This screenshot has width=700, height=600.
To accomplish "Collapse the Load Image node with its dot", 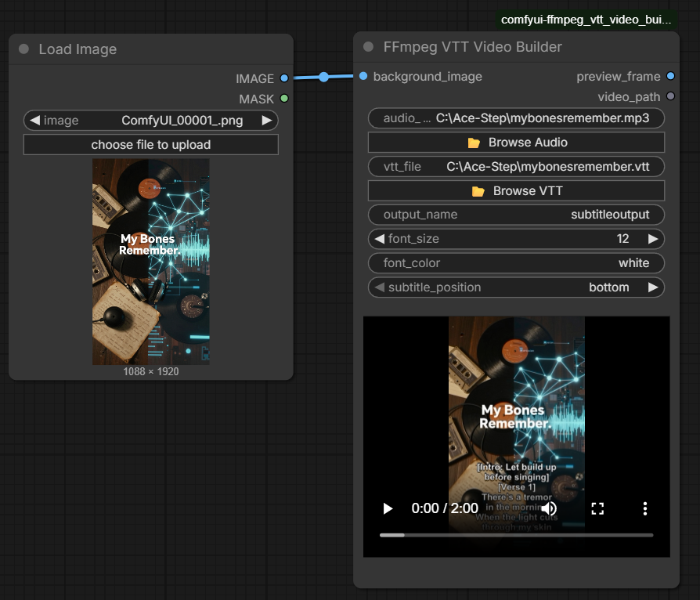I will (x=24, y=49).
